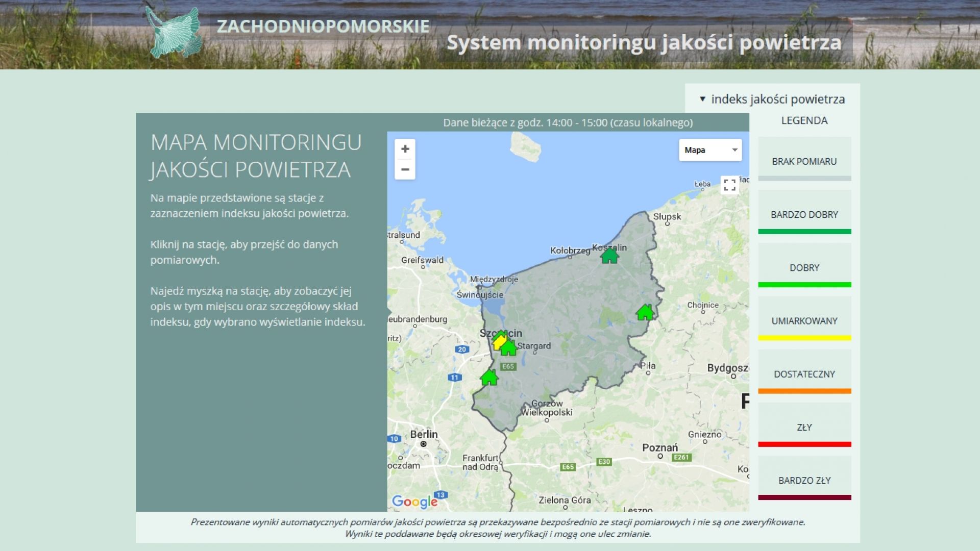Zoom in on the map

(405, 149)
